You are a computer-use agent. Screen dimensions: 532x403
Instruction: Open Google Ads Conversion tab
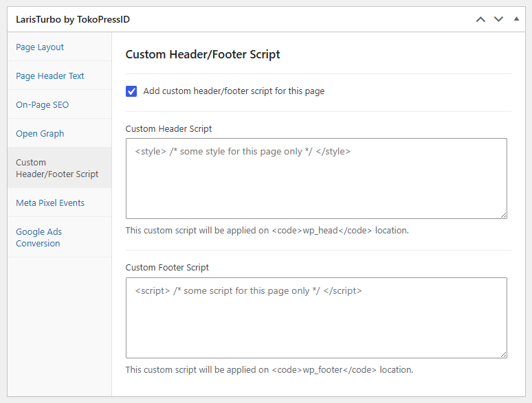point(38,238)
